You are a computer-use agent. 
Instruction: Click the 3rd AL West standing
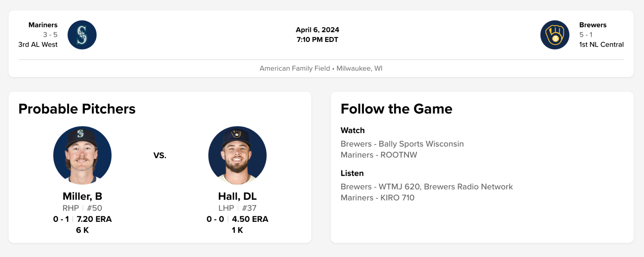point(38,44)
